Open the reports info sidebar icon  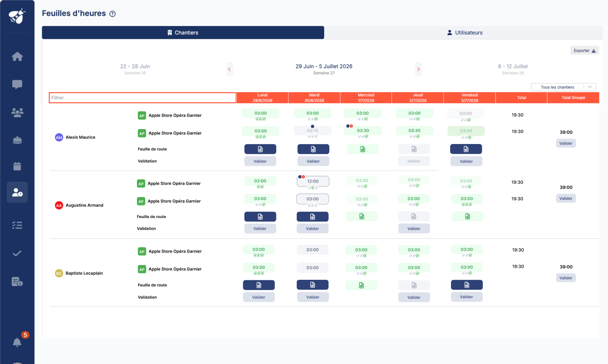(17, 282)
